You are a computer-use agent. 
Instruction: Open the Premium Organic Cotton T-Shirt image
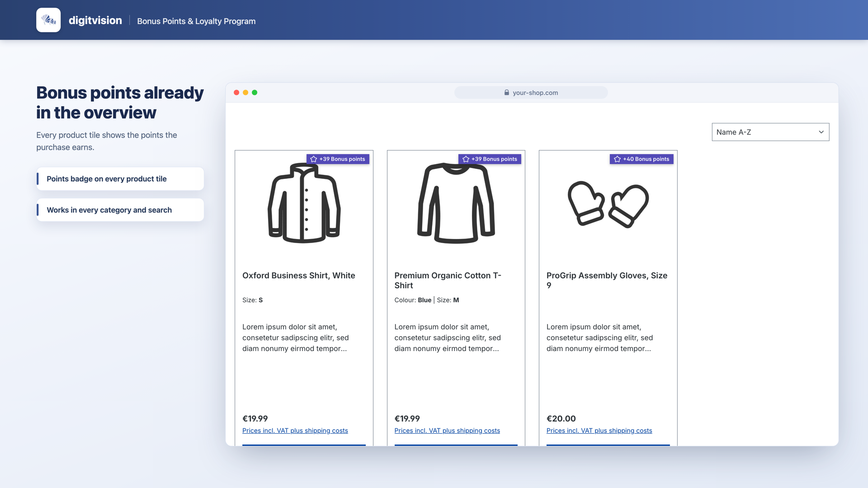point(456,203)
